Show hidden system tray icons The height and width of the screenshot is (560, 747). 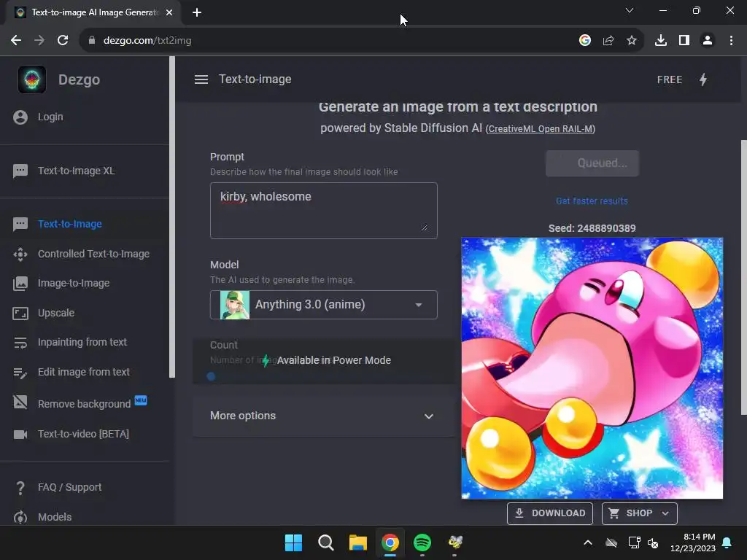[588, 542]
